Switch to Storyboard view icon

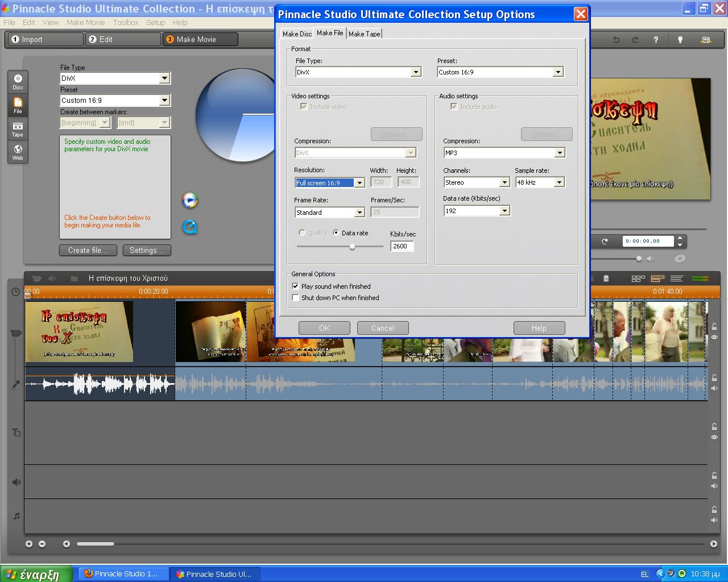click(x=638, y=278)
